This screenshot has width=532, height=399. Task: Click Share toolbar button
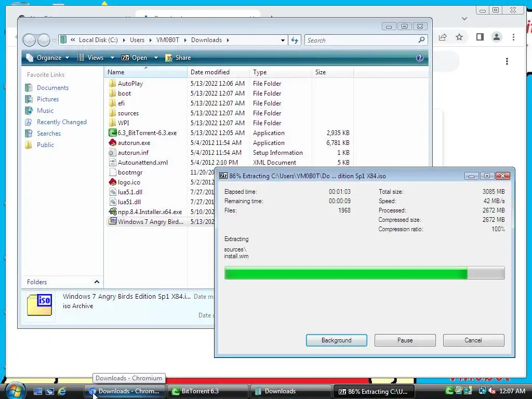click(178, 58)
